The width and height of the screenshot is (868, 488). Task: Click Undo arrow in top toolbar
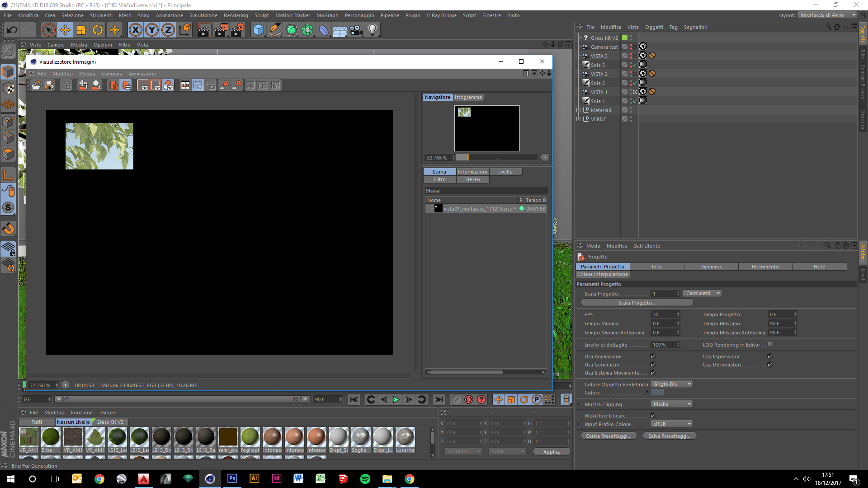point(12,30)
